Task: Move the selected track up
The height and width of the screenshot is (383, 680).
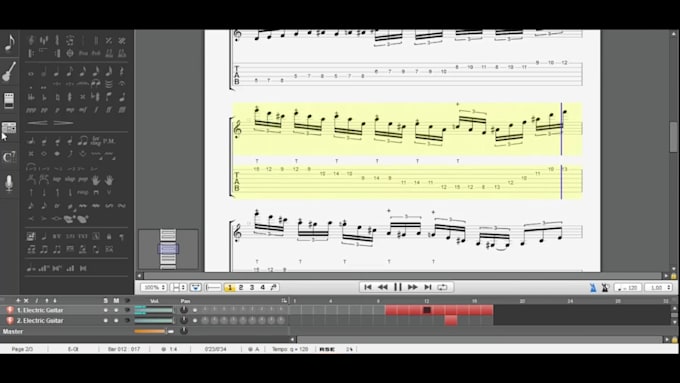Action: 47,301
